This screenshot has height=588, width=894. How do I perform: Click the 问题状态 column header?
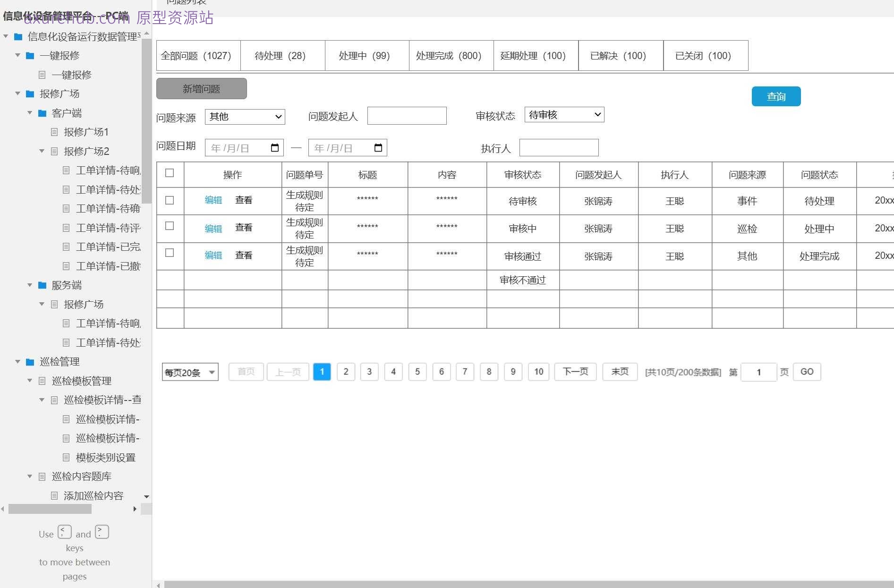tap(819, 175)
